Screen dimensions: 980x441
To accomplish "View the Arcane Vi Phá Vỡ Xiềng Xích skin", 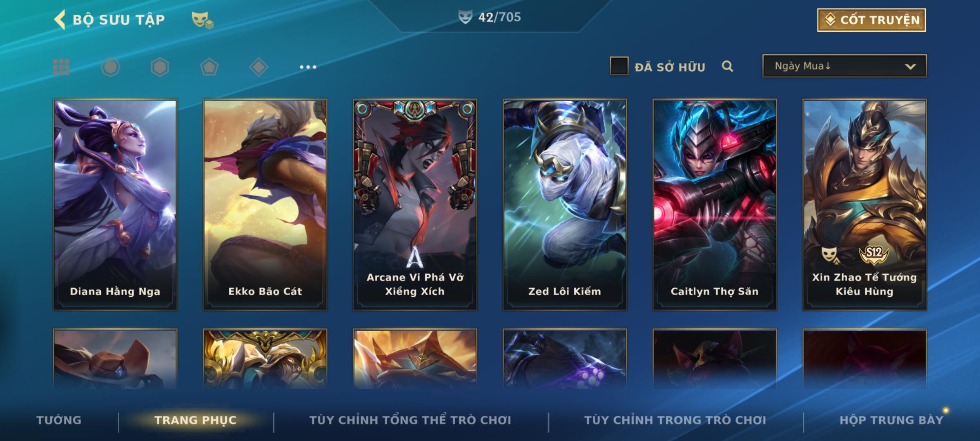I will pos(415,205).
